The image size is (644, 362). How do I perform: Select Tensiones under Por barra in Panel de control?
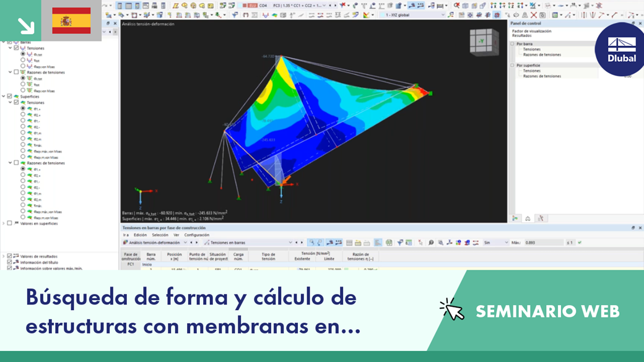[531, 50]
